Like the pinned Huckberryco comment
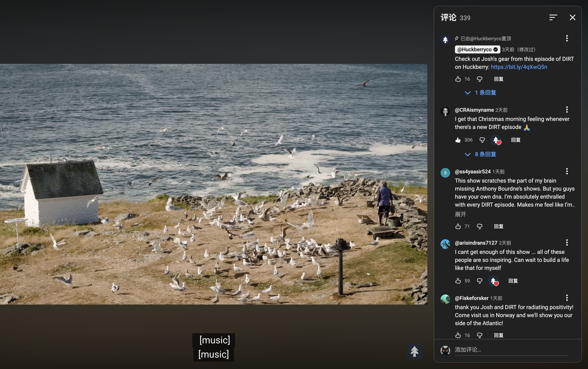 [458, 79]
